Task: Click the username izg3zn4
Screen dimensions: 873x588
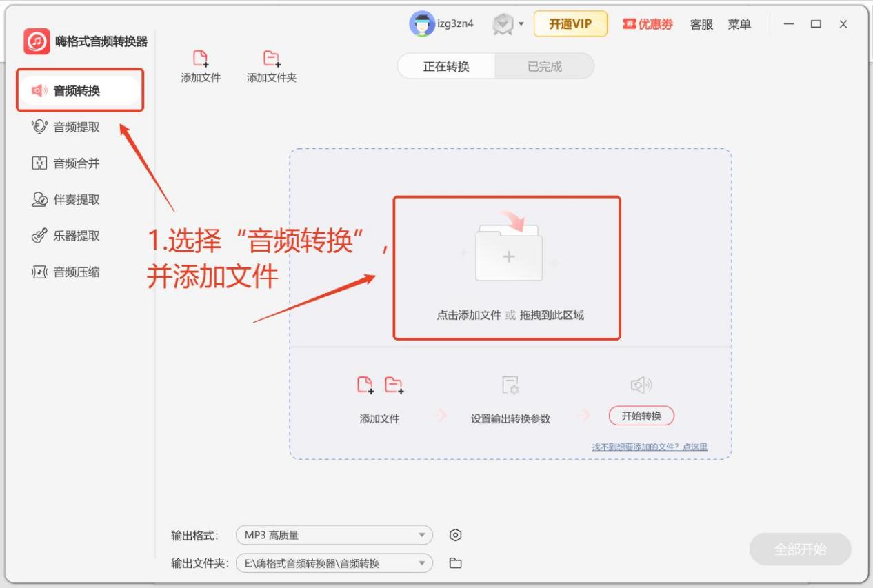Action: tap(456, 24)
